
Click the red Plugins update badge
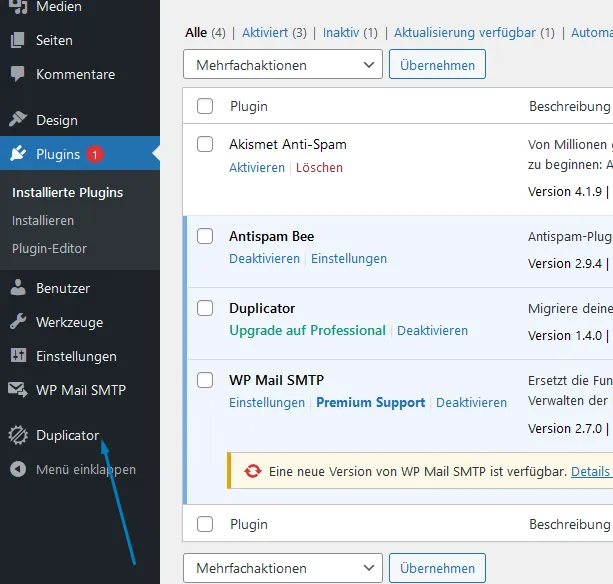[x=95, y=154]
